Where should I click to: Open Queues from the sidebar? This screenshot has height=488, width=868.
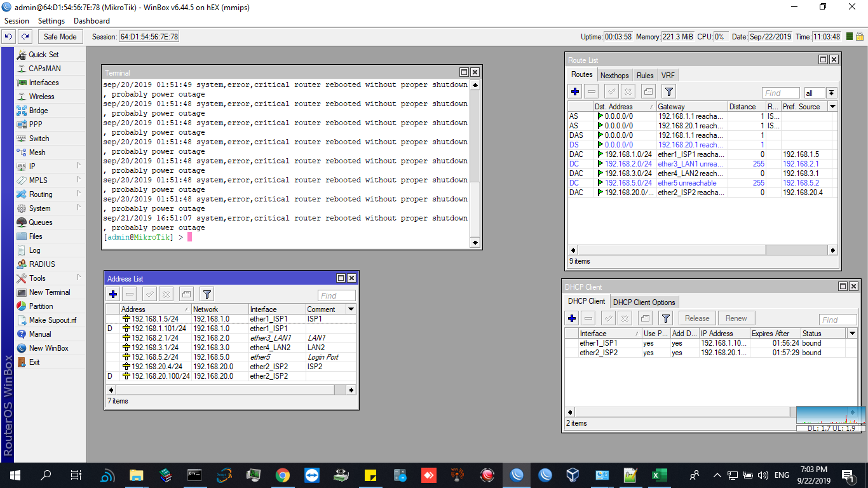coord(50,222)
